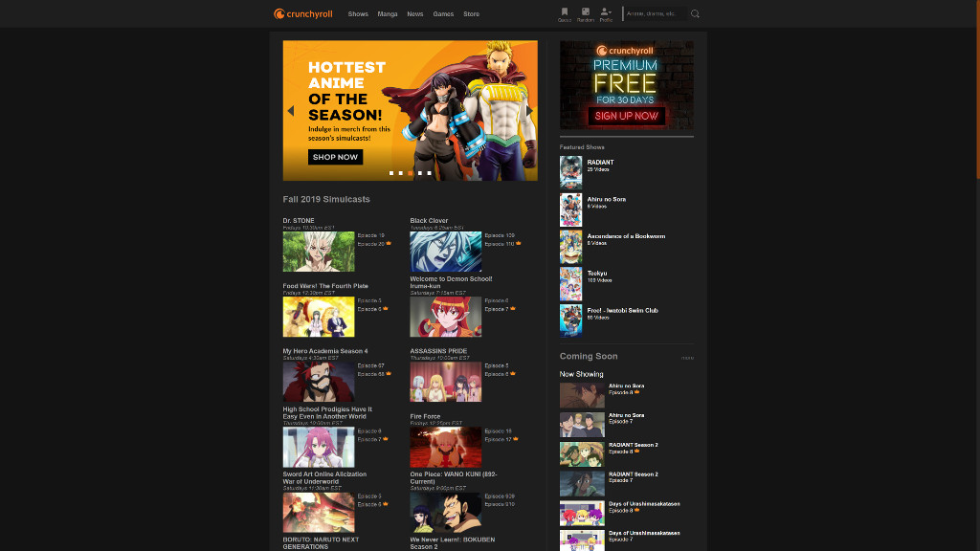Open Fire Force thumbnail image
This screenshot has width=980, height=551.
(x=446, y=447)
